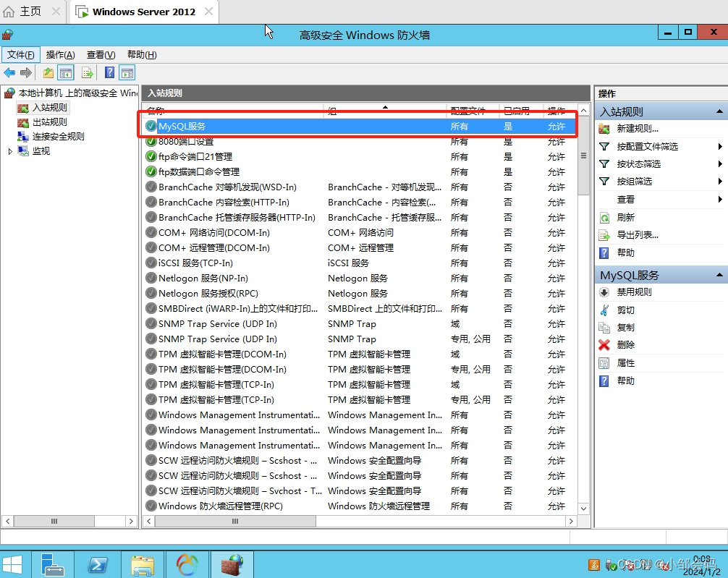Click the green check icon of ftp命令端口21管理
This screenshot has width=728, height=578.
click(151, 156)
